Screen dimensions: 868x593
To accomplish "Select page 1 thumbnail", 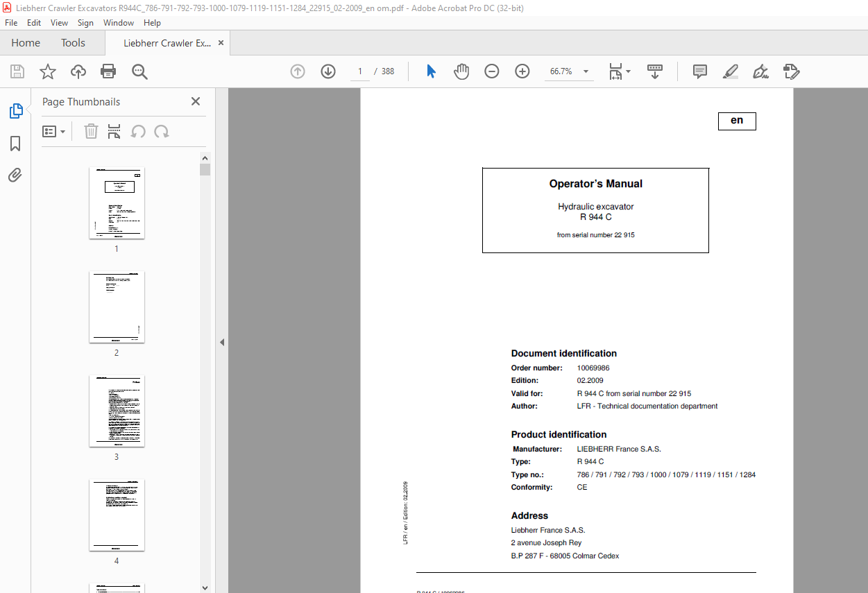I will [117, 203].
